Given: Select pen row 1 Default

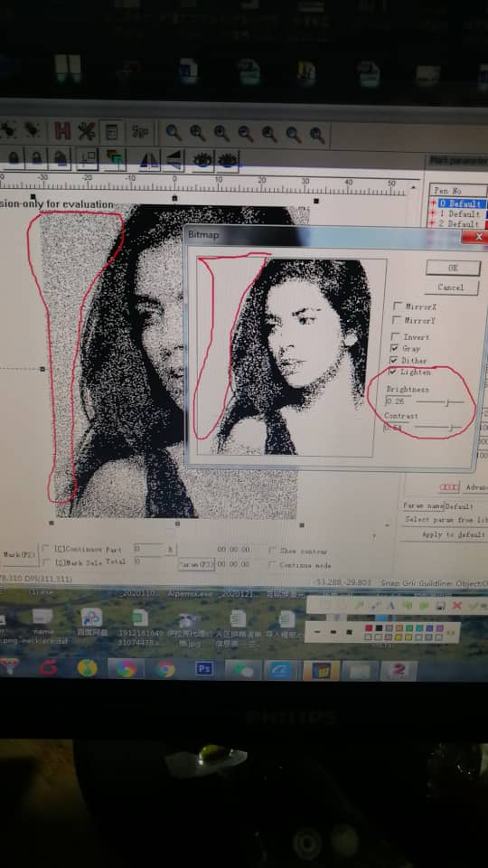Looking at the screenshot, I should point(458,213).
